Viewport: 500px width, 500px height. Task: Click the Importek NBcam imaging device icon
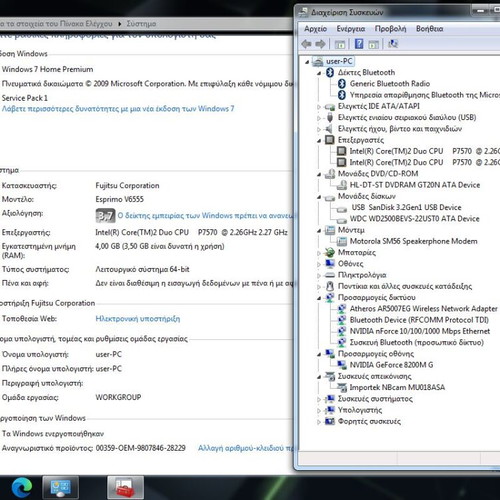click(342, 387)
